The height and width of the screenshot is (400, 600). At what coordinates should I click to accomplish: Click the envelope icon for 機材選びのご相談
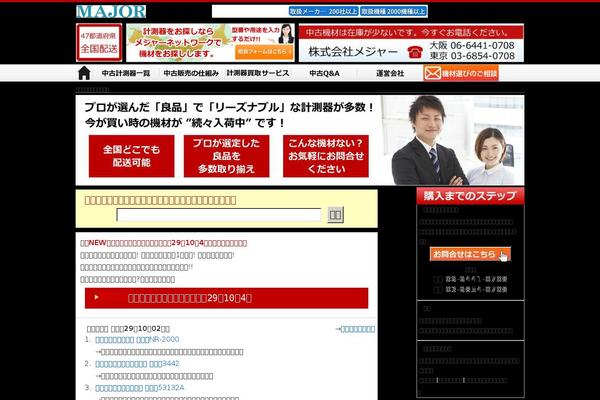coord(432,73)
